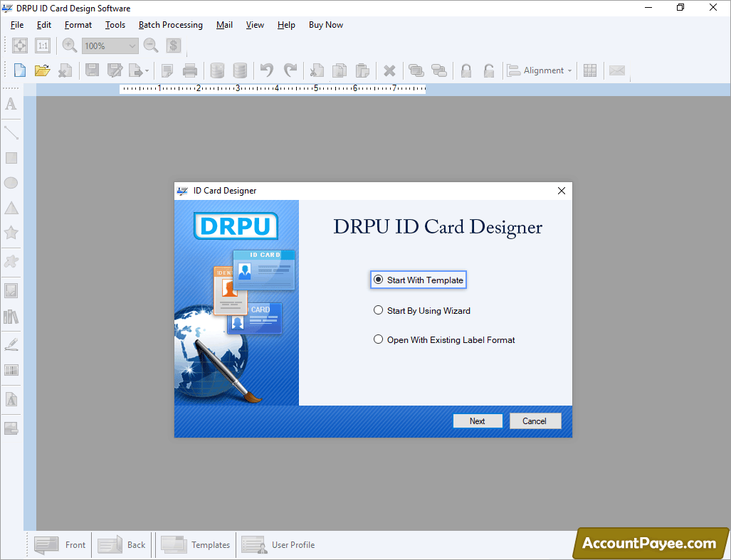731x560 pixels.
Task: Click the Cut scissors icon
Action: pyautogui.click(x=317, y=70)
